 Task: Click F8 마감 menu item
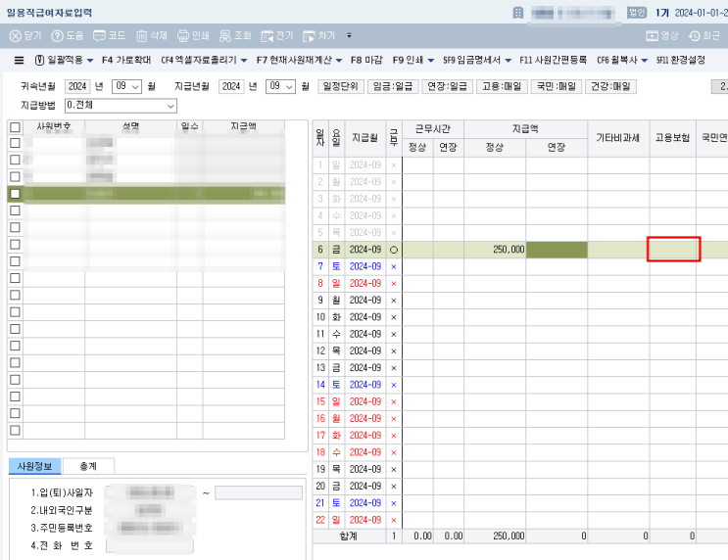tap(366, 60)
